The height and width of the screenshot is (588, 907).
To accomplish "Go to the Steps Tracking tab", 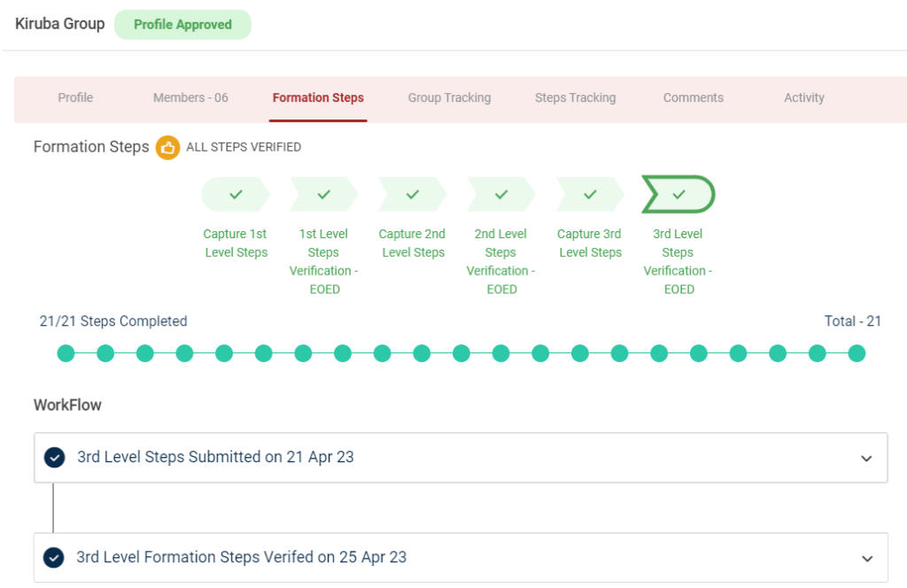I will pyautogui.click(x=575, y=97).
